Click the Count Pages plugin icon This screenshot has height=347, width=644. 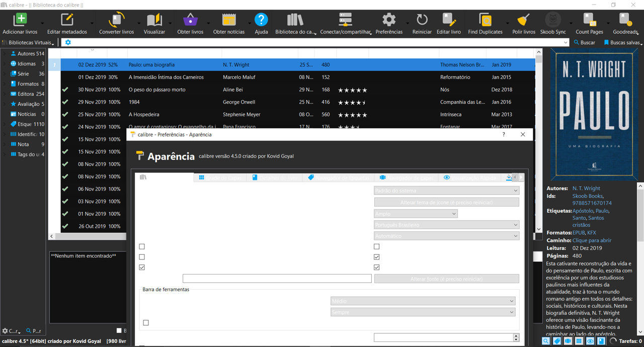(589, 20)
